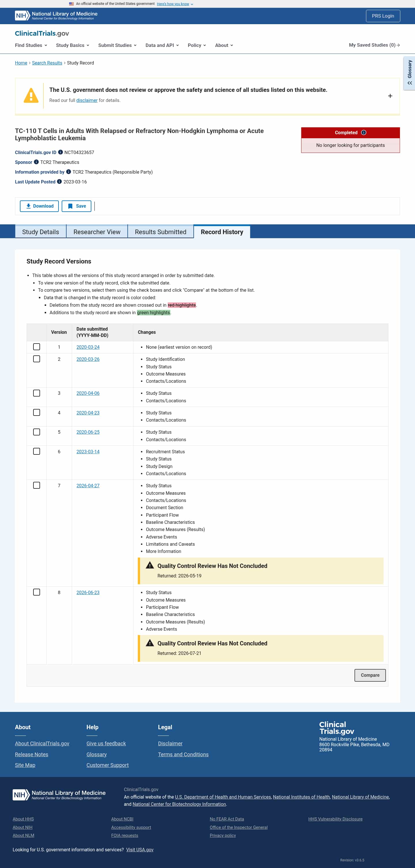The image size is (415, 868).
Task: View the 2020-04-23 record version
Action: pyautogui.click(x=88, y=413)
